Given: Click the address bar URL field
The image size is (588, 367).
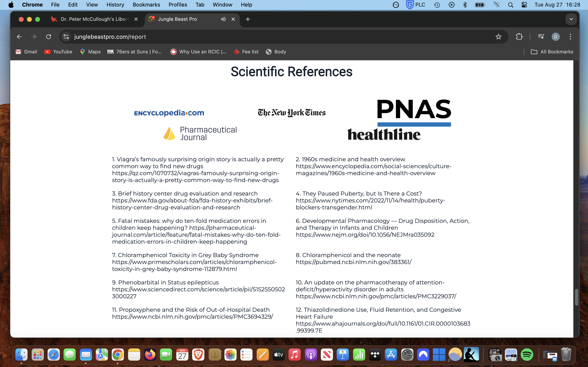Looking at the screenshot, I should pyautogui.click(x=267, y=37).
